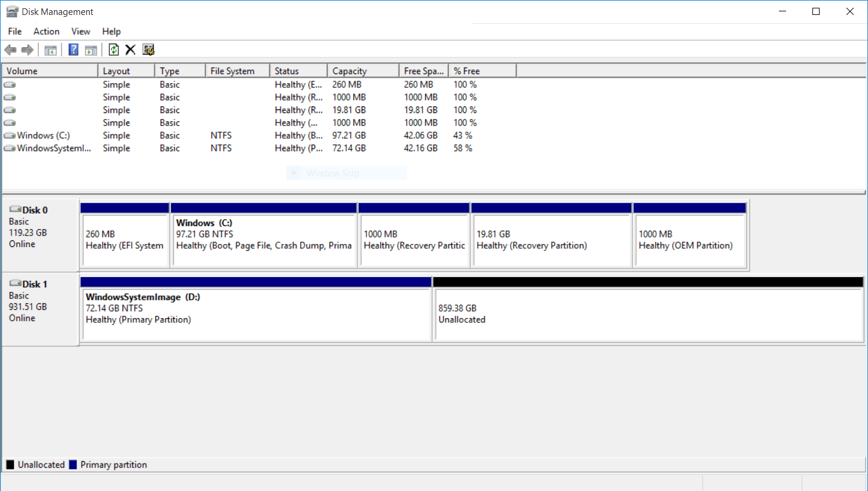
Task: Select the 1000 MB Recovery Partition block
Action: (x=414, y=235)
